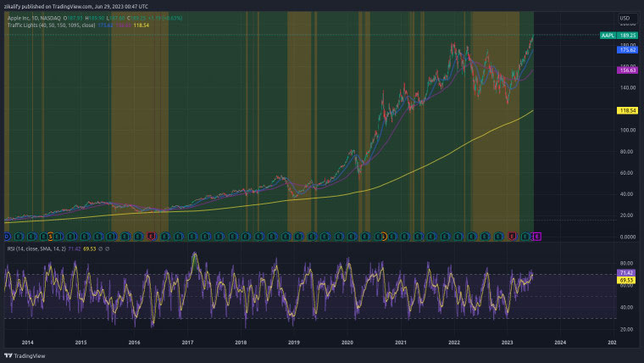644x363 pixels.
Task: Click the yellow 118.54 price label
Action: (628, 110)
